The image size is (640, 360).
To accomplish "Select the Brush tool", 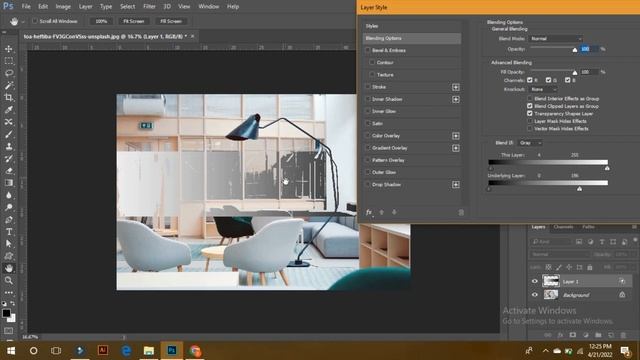I will pos(9,134).
